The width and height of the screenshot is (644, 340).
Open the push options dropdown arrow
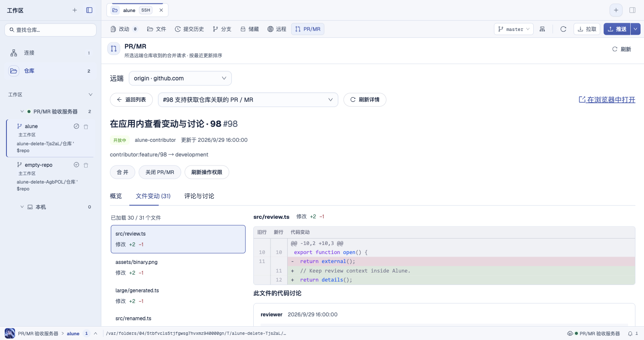point(635,29)
